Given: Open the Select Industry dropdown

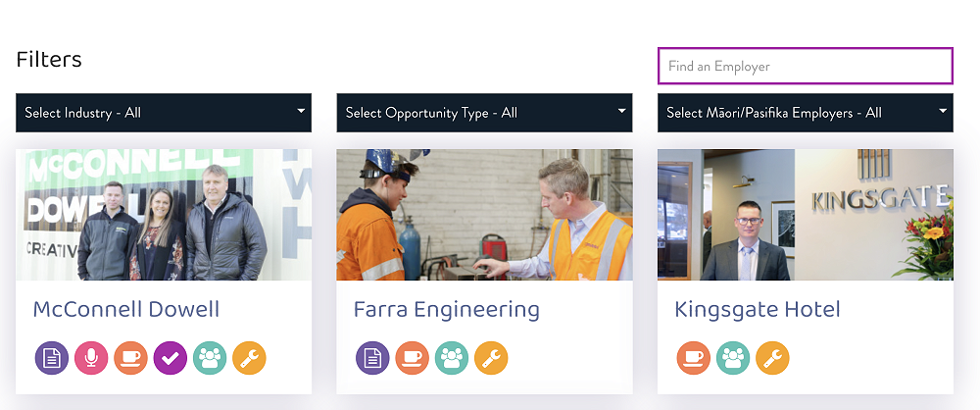Looking at the screenshot, I should (164, 113).
